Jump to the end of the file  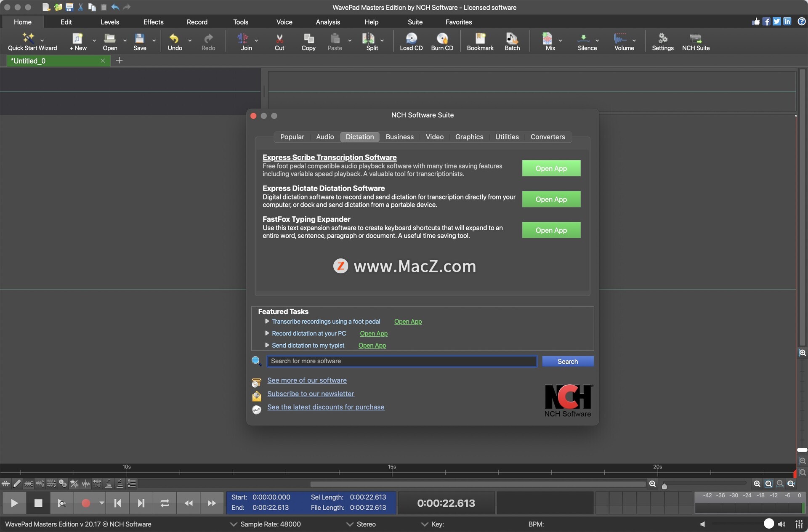click(141, 503)
